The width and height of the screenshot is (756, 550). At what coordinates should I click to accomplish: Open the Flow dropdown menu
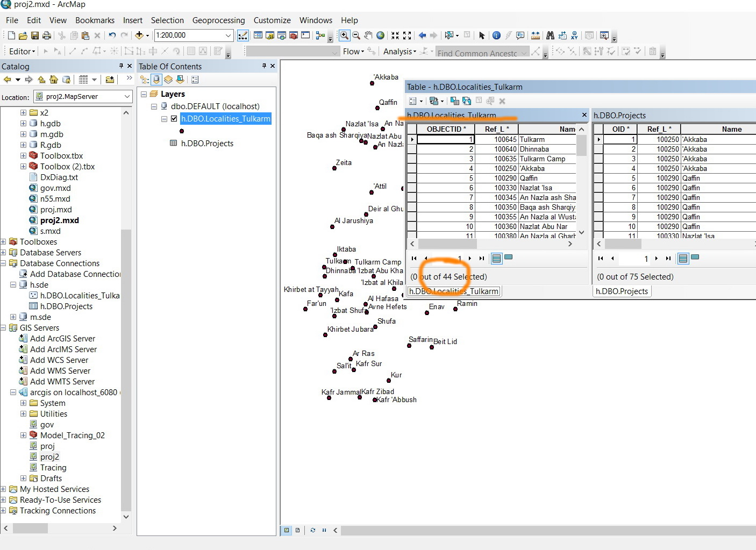(353, 52)
